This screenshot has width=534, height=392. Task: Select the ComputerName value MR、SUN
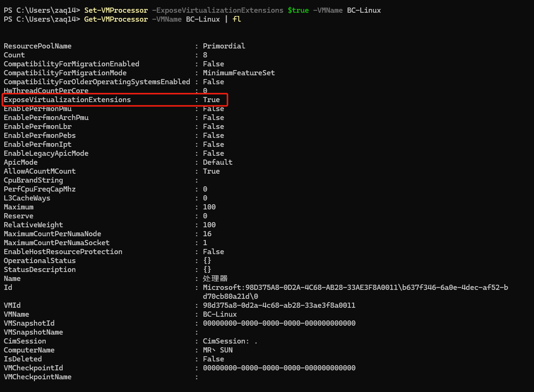[218, 350]
